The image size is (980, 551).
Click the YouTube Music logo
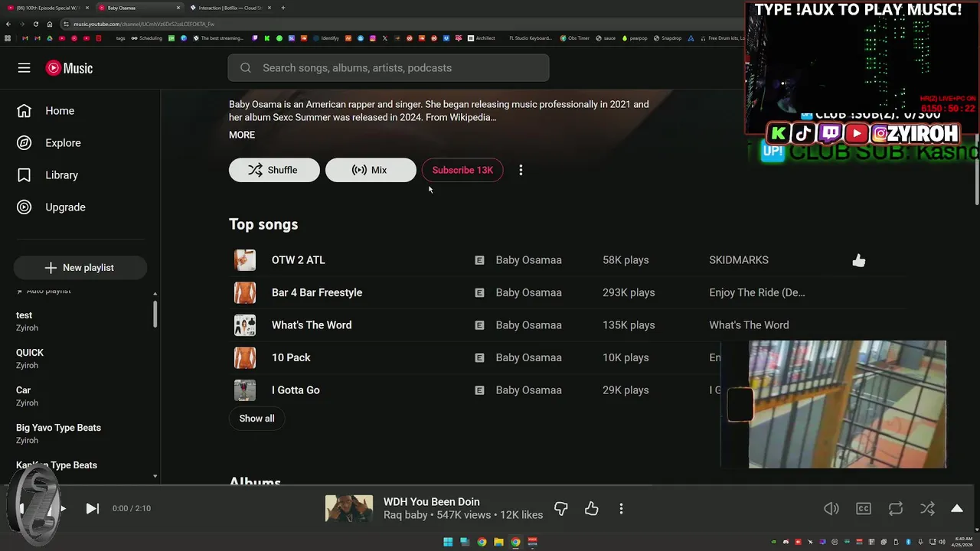click(x=69, y=68)
